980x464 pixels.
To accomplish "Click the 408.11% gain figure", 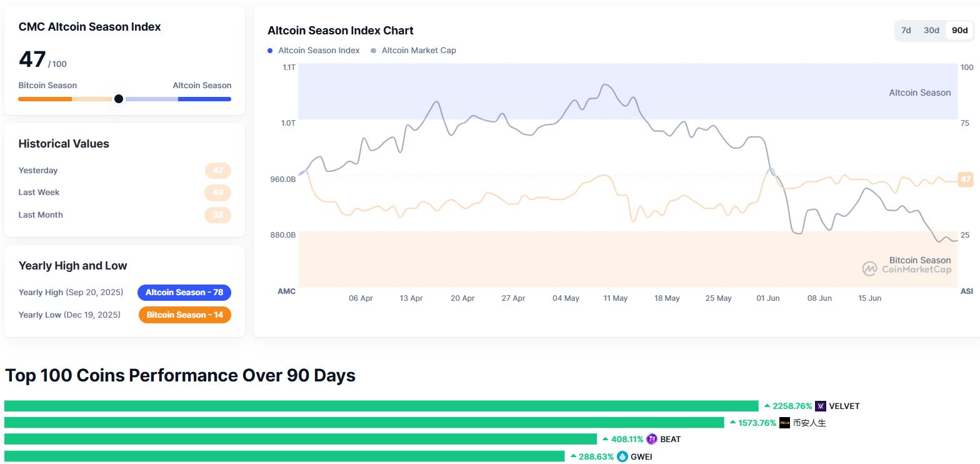I will point(627,439).
